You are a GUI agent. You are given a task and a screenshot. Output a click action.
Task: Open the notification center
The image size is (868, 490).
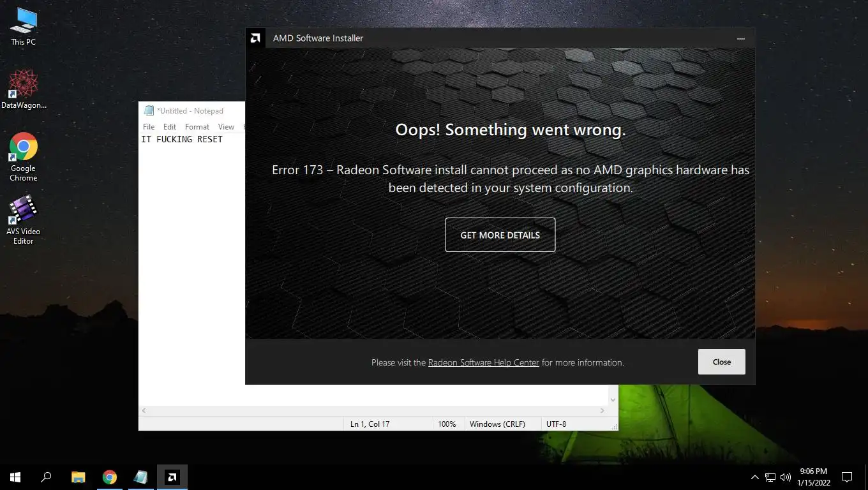point(847,477)
